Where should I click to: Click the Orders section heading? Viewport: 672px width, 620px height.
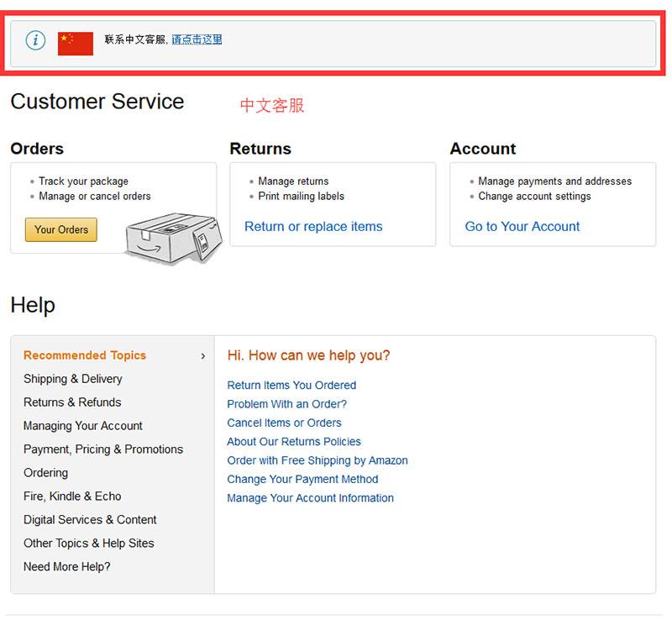coord(37,149)
